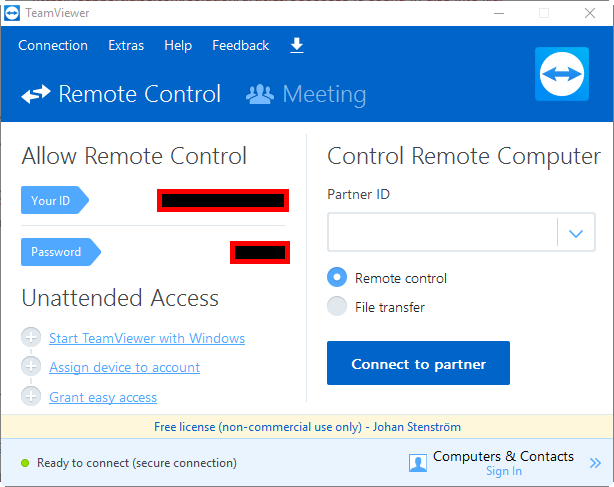Click the Free license non-commercial notice

point(307,427)
